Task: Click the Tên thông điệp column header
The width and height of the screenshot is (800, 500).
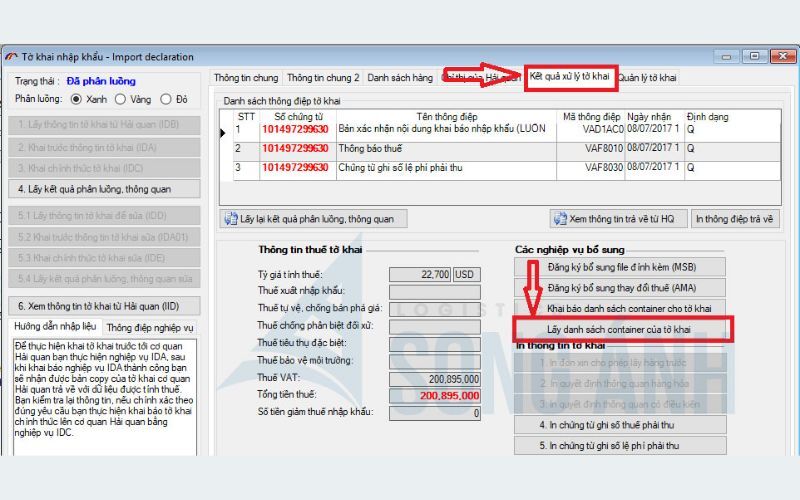Action: [x=446, y=117]
